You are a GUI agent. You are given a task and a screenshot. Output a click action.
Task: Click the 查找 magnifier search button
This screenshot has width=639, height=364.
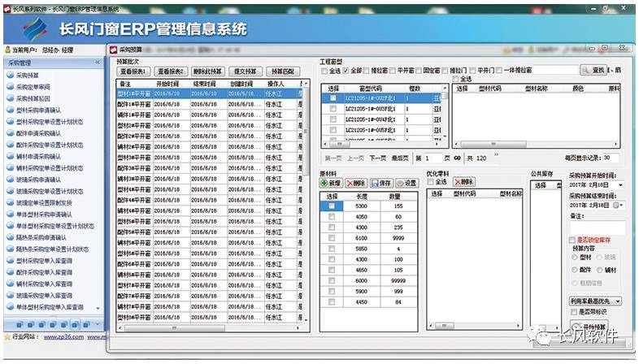tap(595, 71)
